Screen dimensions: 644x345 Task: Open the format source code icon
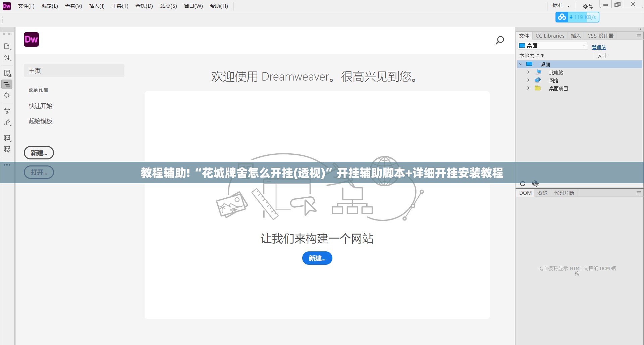[7, 122]
